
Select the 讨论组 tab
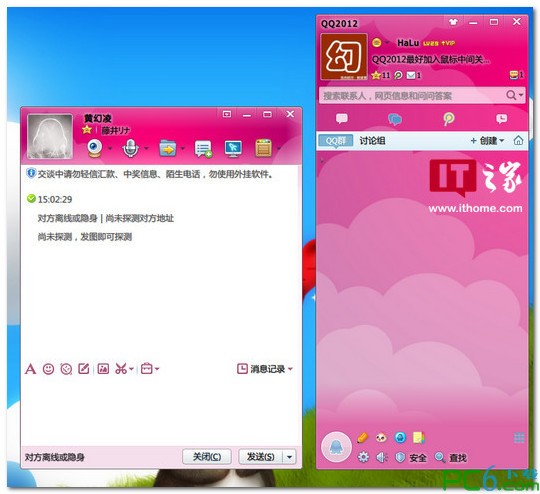click(372, 141)
